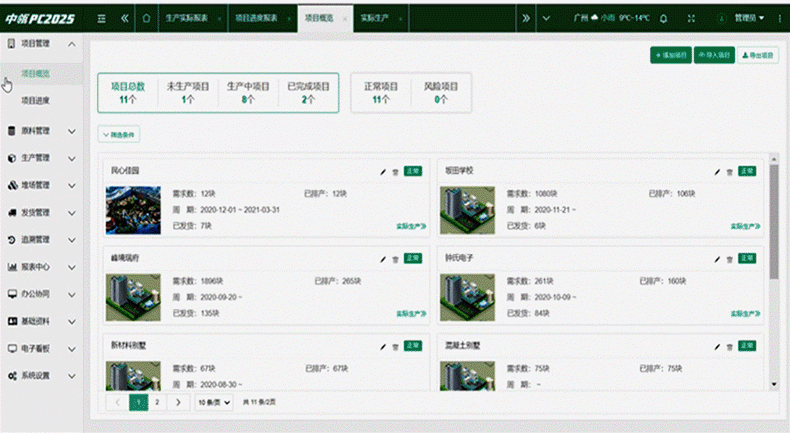
Task: Collapse the sidebar with the hamburger menu icon
Action: pyautogui.click(x=103, y=18)
